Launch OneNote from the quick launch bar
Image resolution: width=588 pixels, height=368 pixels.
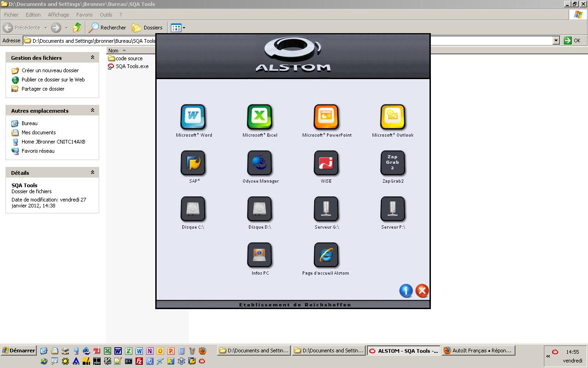[150, 351]
